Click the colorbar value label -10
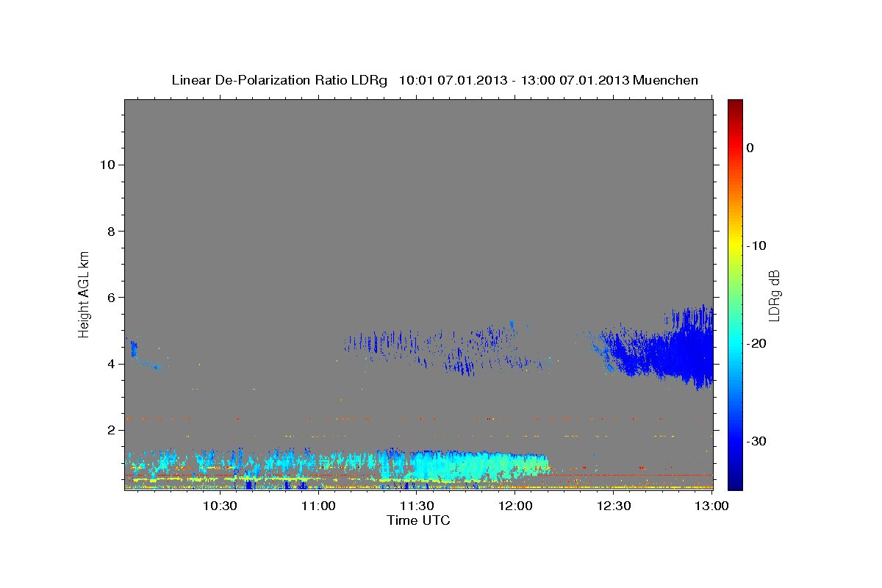This screenshot has width=882, height=588. 756,245
